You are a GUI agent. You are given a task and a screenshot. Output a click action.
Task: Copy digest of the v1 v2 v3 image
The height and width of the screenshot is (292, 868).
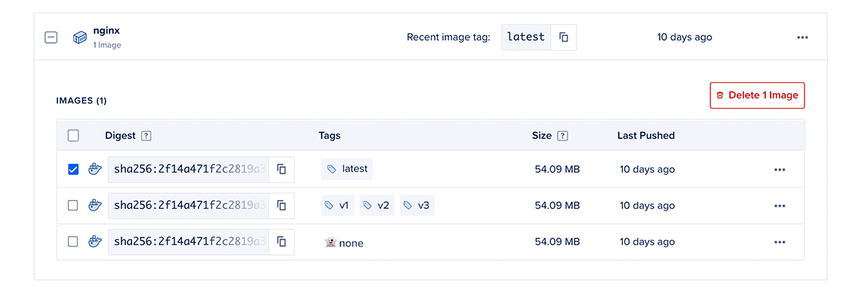pos(282,206)
